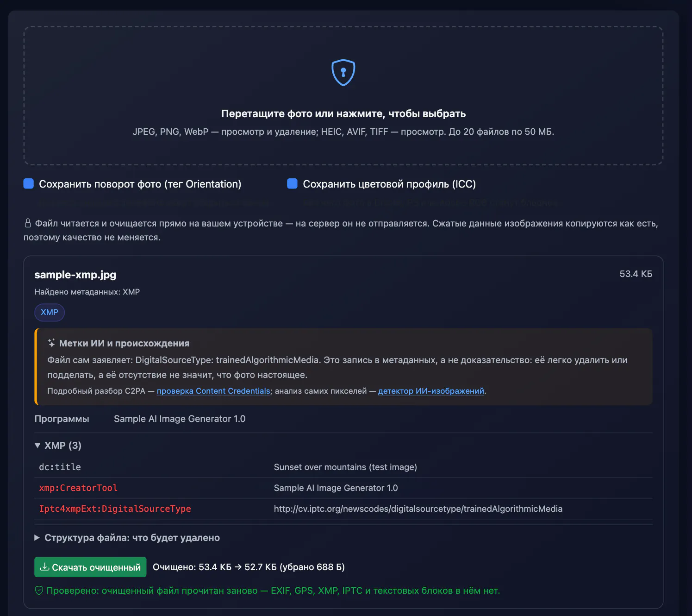Click Sample AI Image Generator 1.0 in xmp:CreatorTool row
The image size is (692, 616).
point(336,488)
